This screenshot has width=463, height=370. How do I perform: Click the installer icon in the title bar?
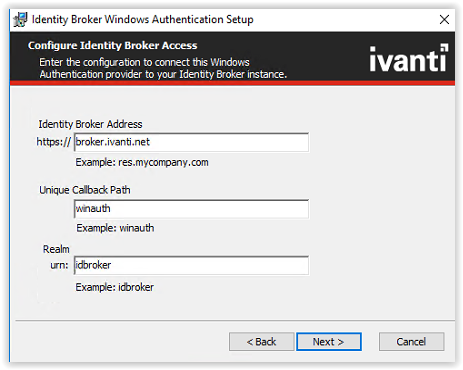point(20,20)
